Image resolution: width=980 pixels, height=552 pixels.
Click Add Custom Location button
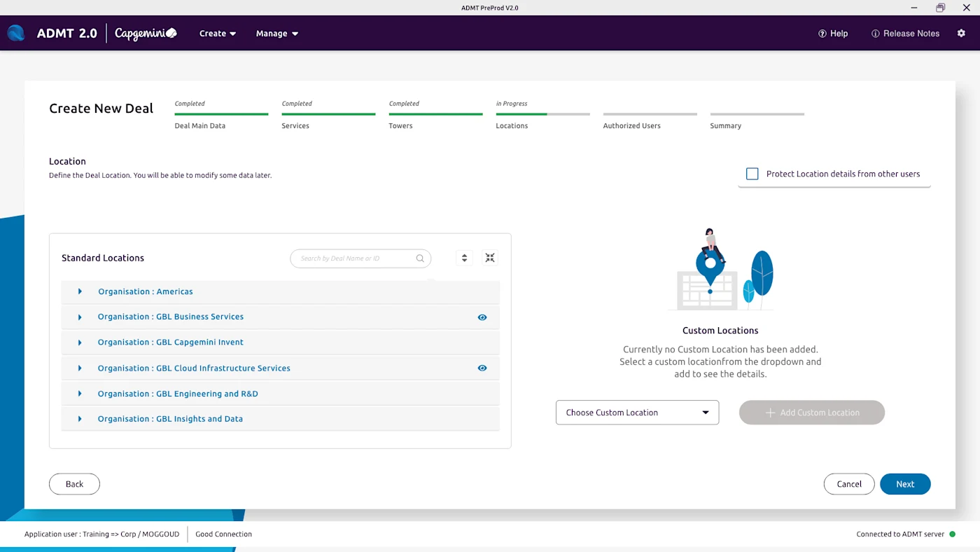click(x=812, y=413)
